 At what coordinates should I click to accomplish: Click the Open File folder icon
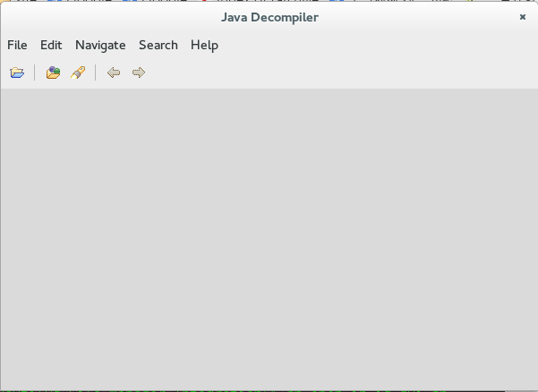coord(17,72)
